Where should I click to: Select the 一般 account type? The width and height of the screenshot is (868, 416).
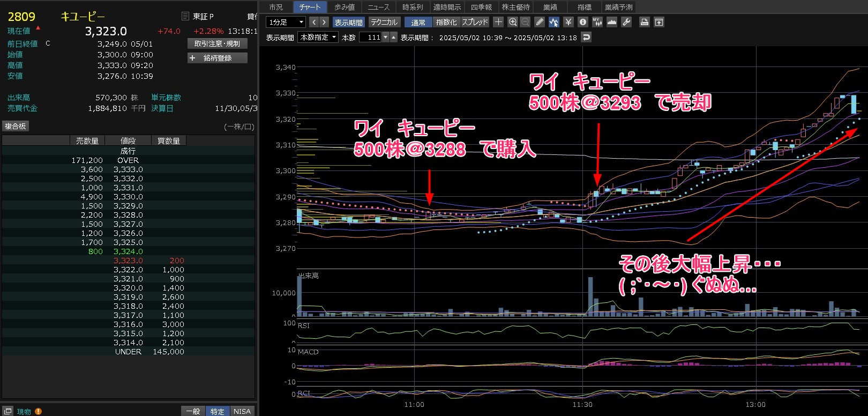193,411
